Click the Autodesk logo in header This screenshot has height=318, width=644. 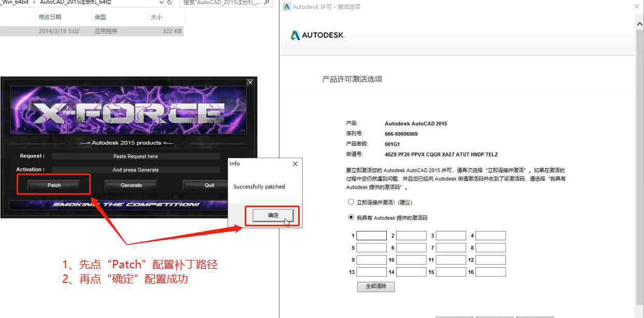317,35
